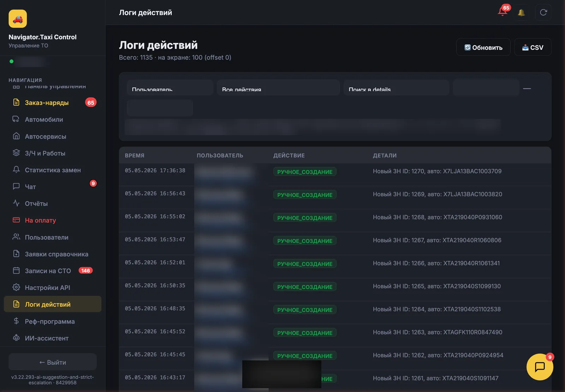
Task: Click timestamp 05.05.2026 17:36:38
Action: point(155,170)
